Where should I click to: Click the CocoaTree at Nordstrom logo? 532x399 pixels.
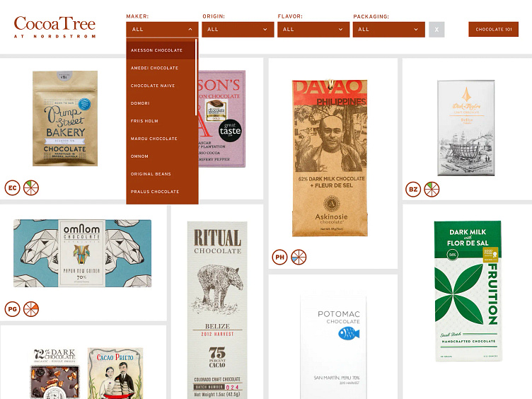(54, 27)
